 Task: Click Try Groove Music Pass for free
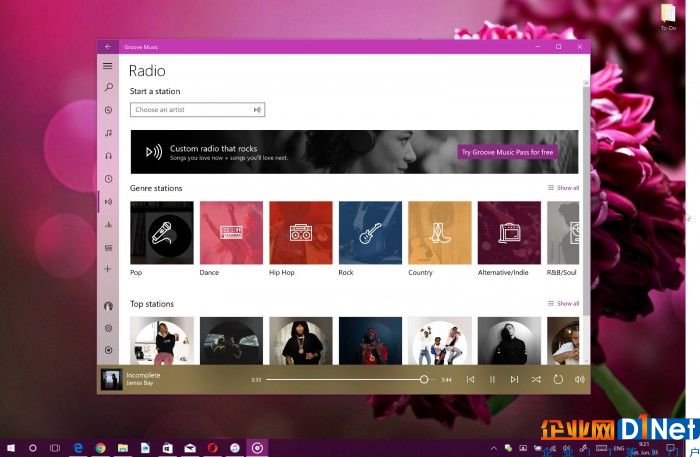(507, 152)
